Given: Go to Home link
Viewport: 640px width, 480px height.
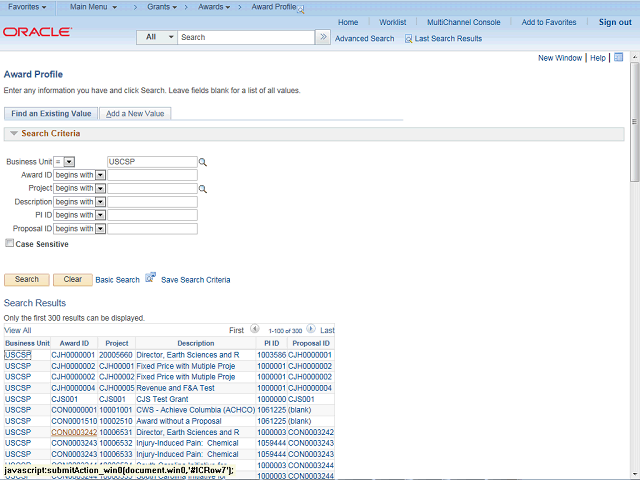Looking at the screenshot, I should tap(348, 22).
